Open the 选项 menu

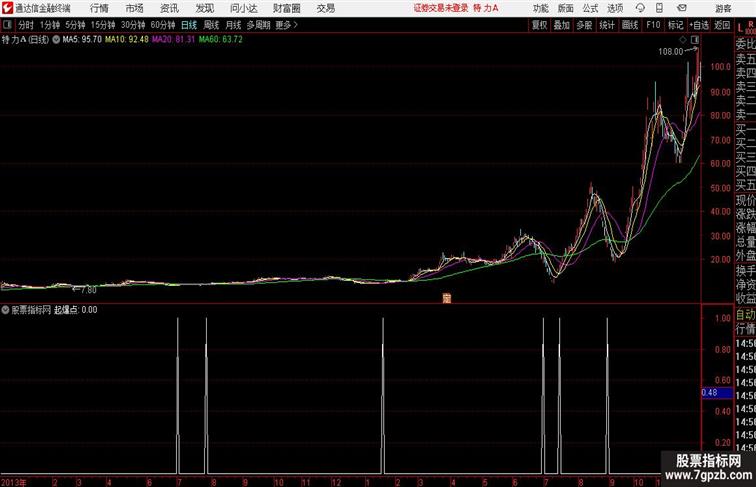tap(615, 8)
